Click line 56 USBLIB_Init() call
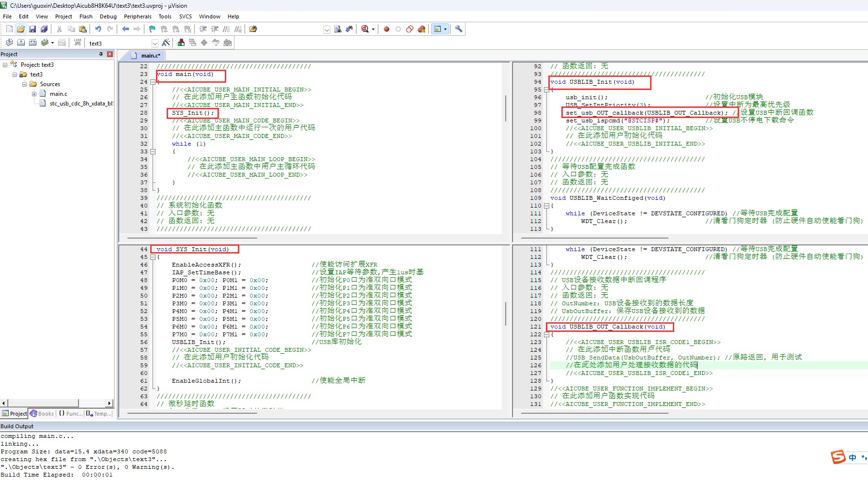 (x=199, y=342)
